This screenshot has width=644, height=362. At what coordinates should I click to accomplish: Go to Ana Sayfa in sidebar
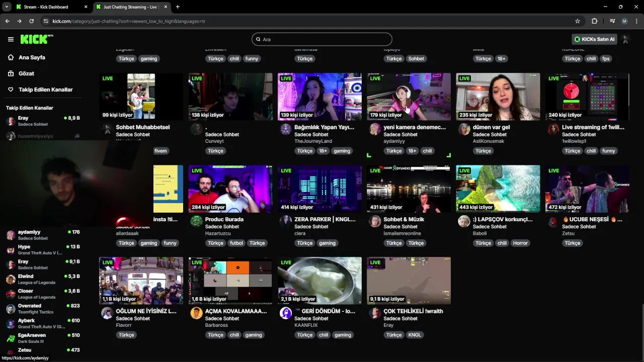[32, 57]
